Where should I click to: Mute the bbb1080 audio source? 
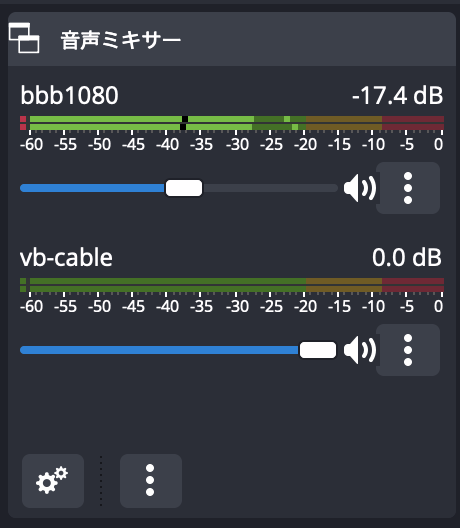click(360, 188)
